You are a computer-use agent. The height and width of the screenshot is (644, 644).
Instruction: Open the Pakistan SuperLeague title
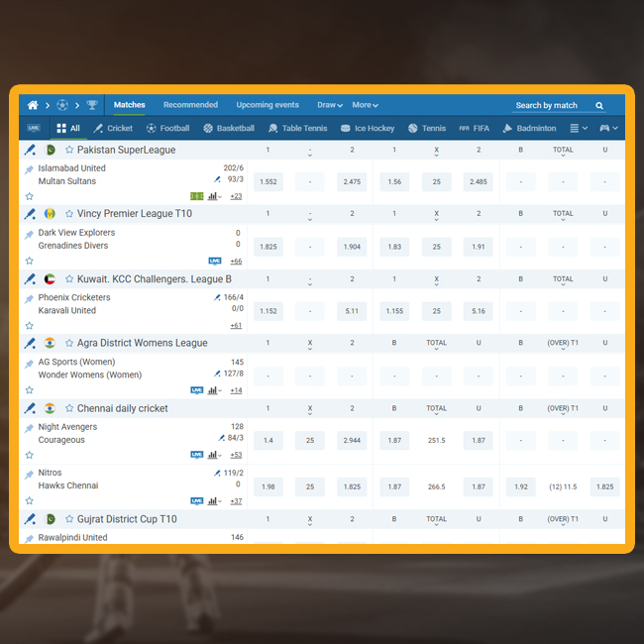(x=126, y=150)
